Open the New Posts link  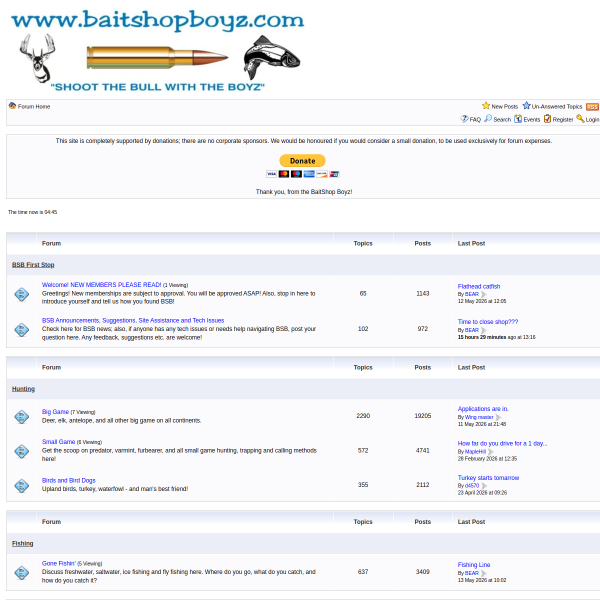(504, 106)
